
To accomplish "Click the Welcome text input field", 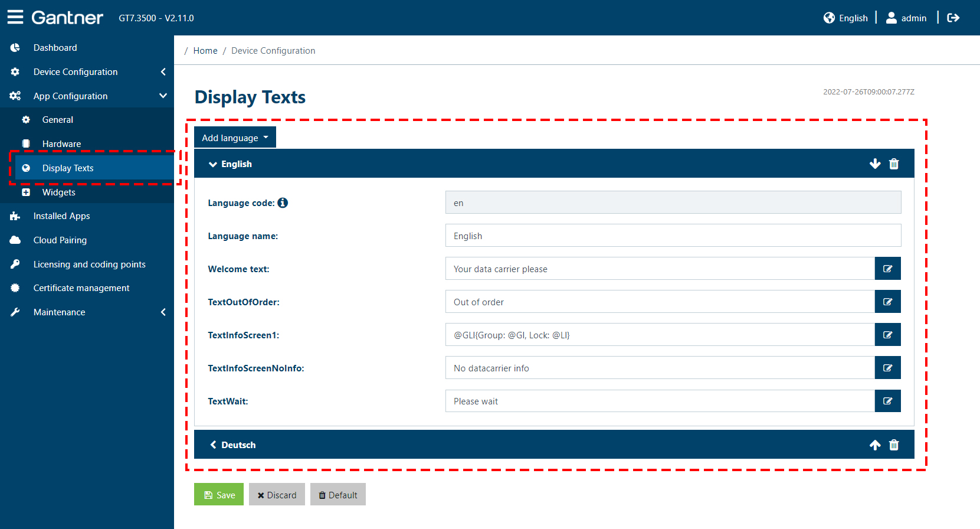I will [x=660, y=269].
